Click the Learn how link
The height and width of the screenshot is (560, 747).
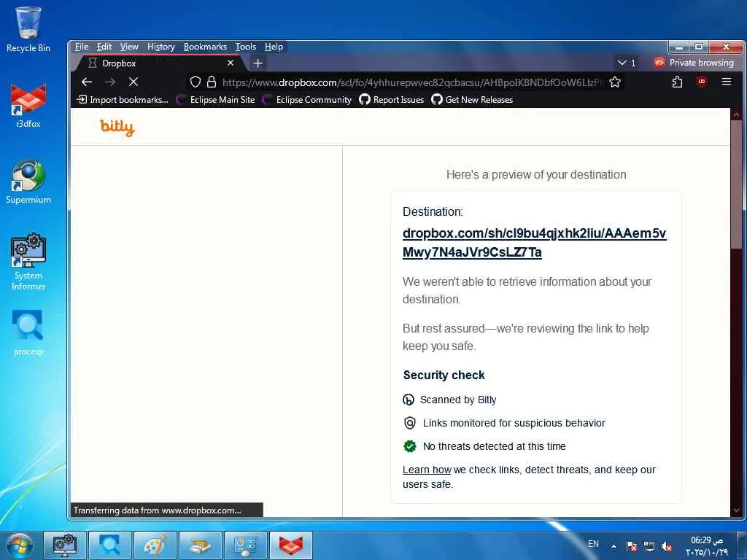click(x=427, y=470)
